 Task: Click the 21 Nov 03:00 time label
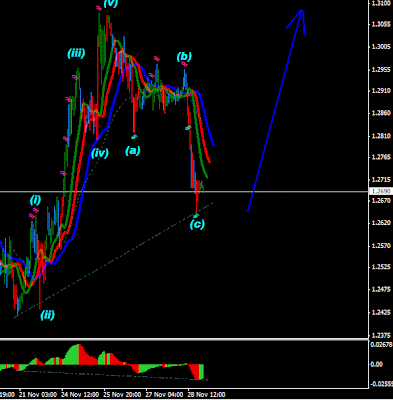tap(37, 395)
